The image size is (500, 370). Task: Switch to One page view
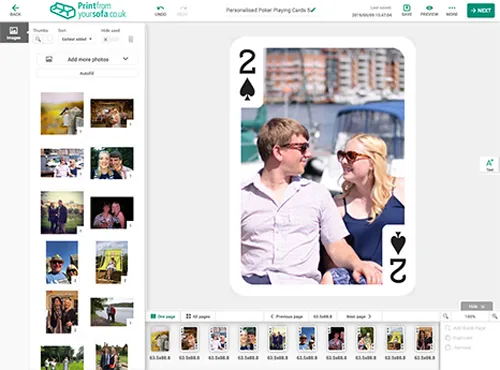click(163, 316)
